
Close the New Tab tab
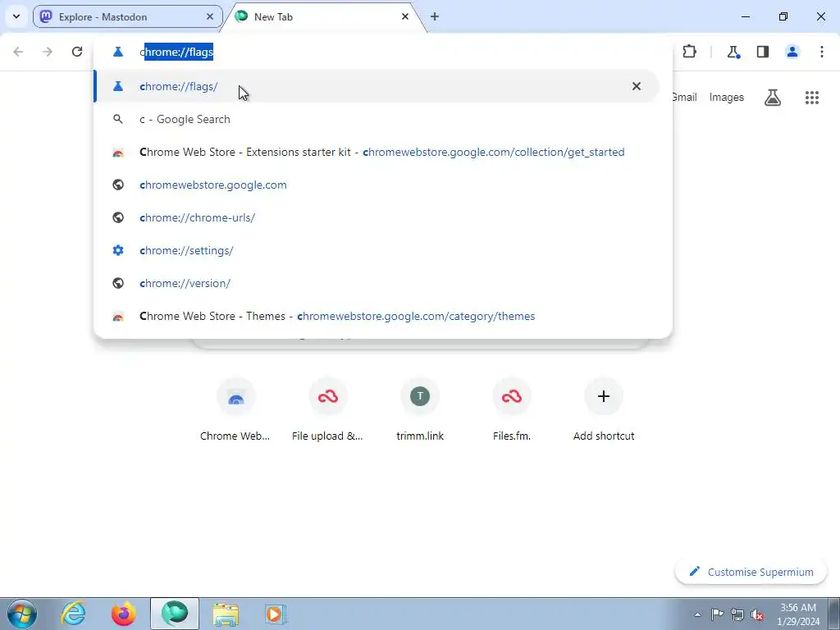405,16
